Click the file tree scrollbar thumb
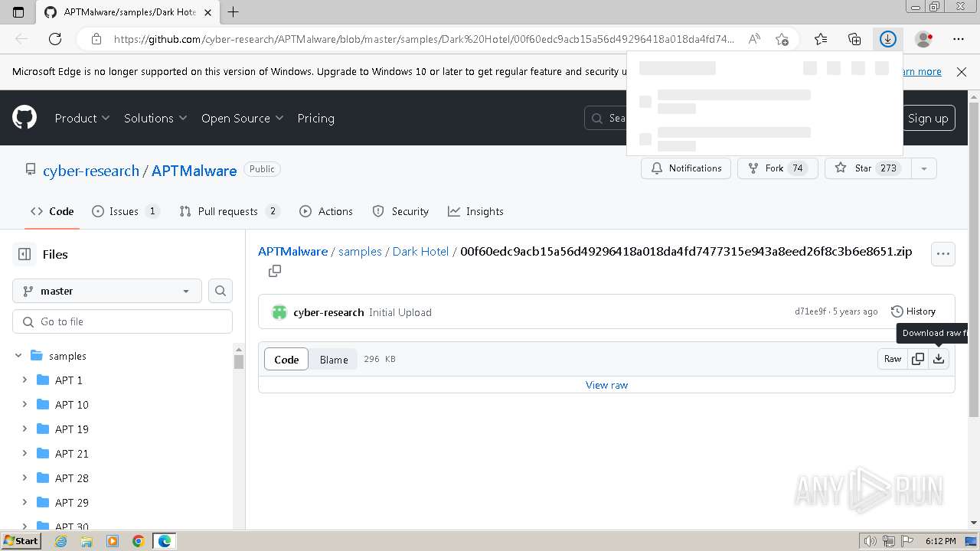The height and width of the screenshot is (551, 980). [x=239, y=362]
